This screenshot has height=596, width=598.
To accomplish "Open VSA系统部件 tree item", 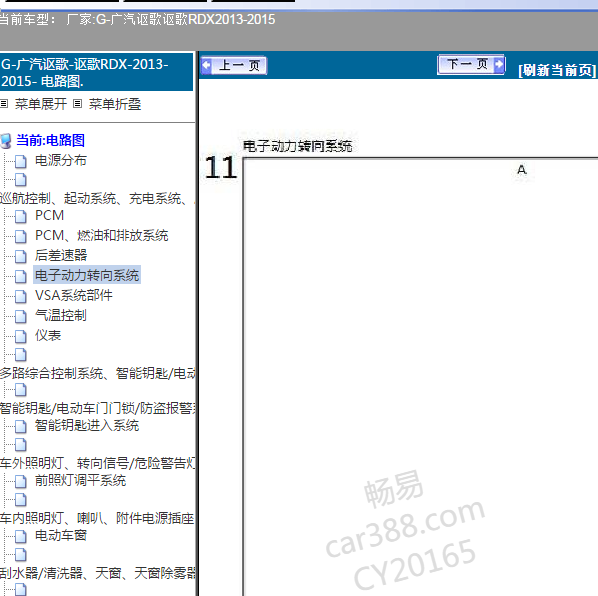I will (74, 295).
